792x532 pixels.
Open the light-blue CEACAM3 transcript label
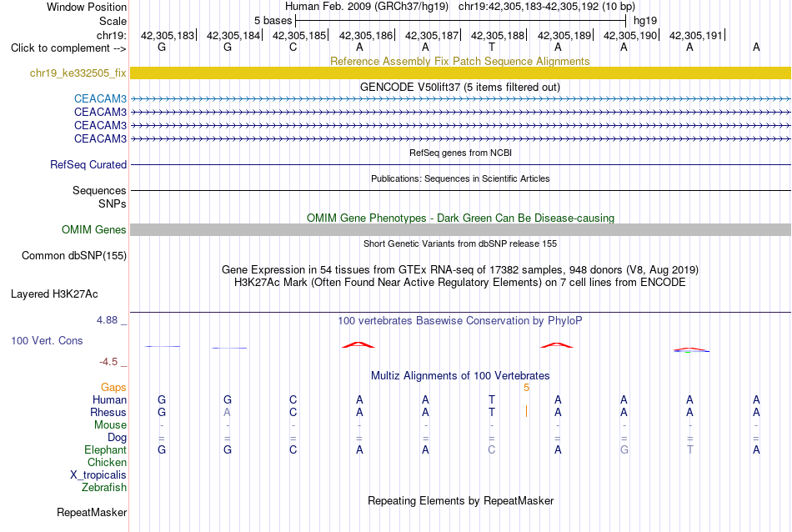(x=100, y=98)
